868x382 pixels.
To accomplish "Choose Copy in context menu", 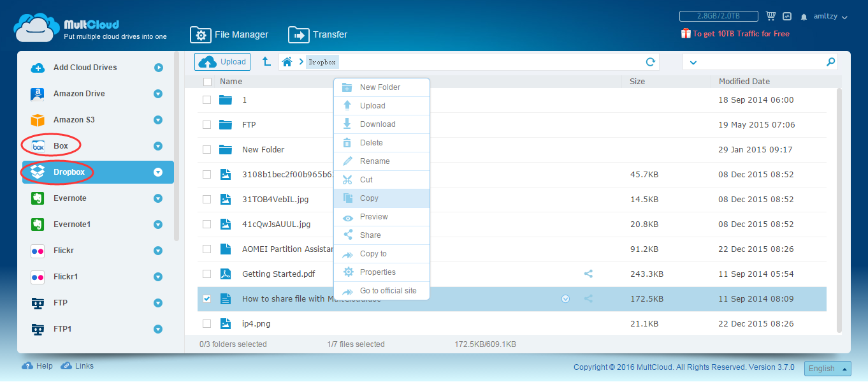I will [382, 198].
